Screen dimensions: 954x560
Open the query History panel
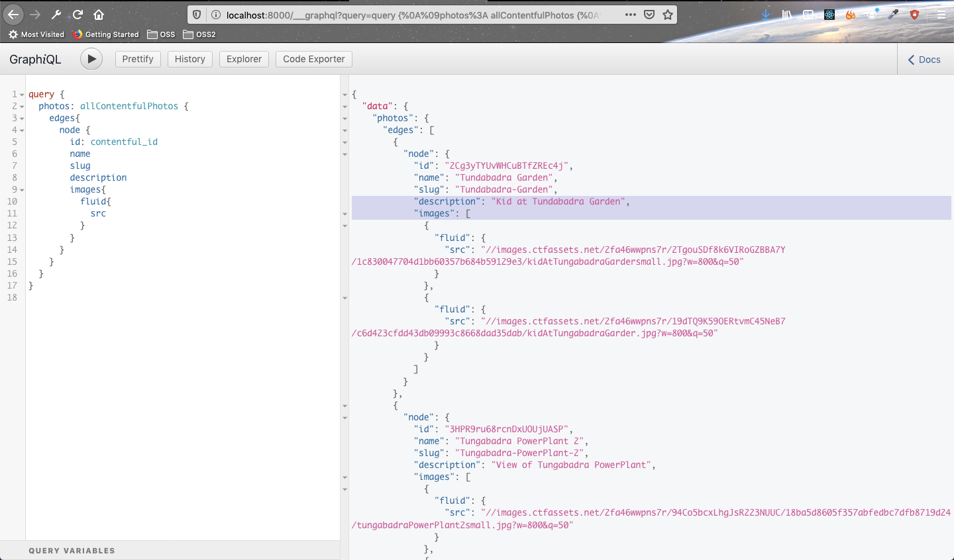[189, 59]
